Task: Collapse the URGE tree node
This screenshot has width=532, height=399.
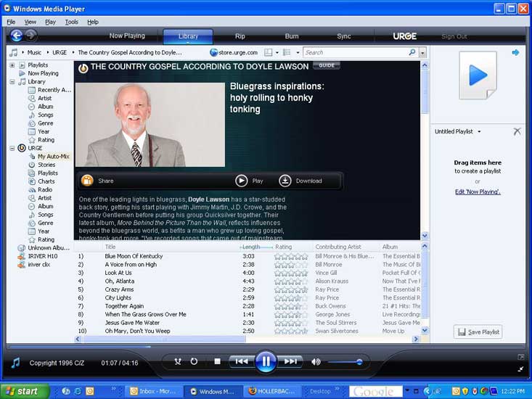Action: 12,148
